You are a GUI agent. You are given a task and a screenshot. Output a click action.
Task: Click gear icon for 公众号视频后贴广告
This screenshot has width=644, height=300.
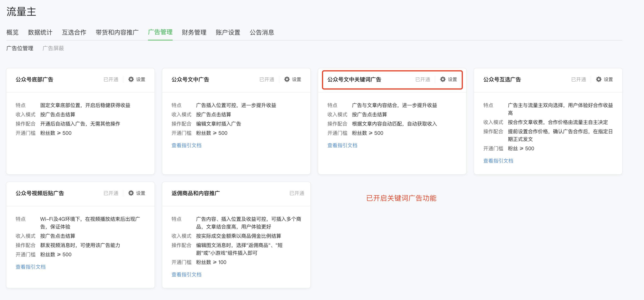click(x=131, y=193)
